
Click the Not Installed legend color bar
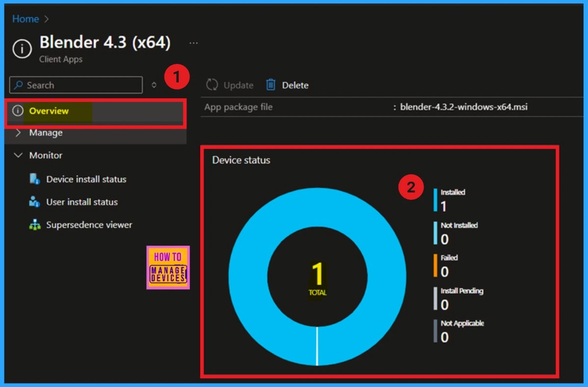click(435, 233)
